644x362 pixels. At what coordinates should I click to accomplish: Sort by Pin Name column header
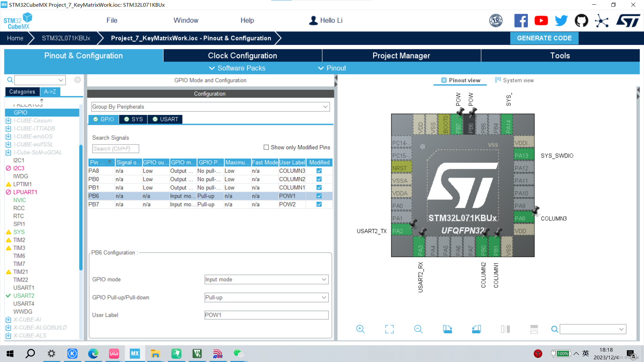102,163
